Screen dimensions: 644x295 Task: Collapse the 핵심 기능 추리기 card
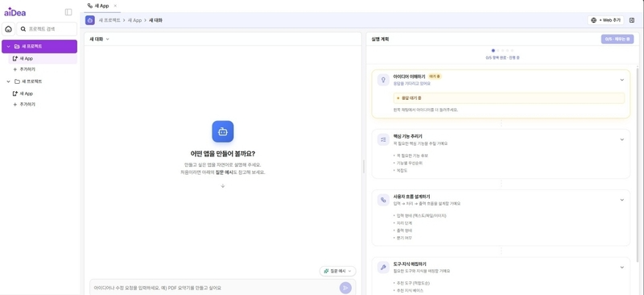621,139
